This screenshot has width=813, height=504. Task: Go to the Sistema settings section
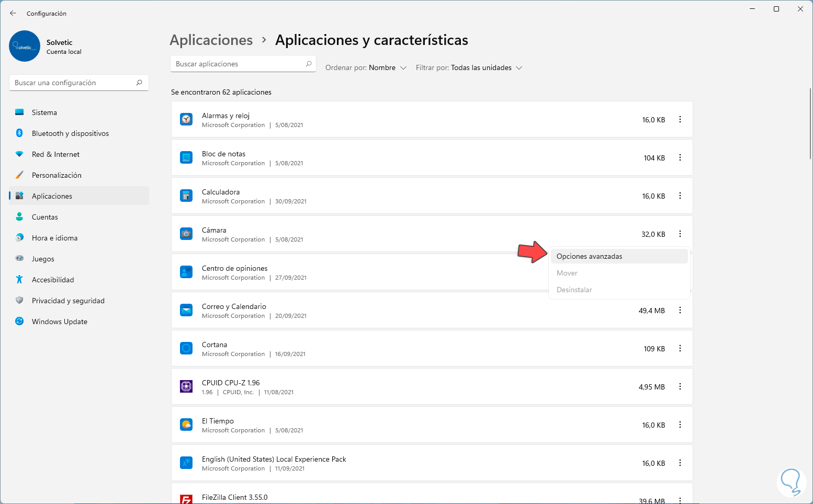79,112
